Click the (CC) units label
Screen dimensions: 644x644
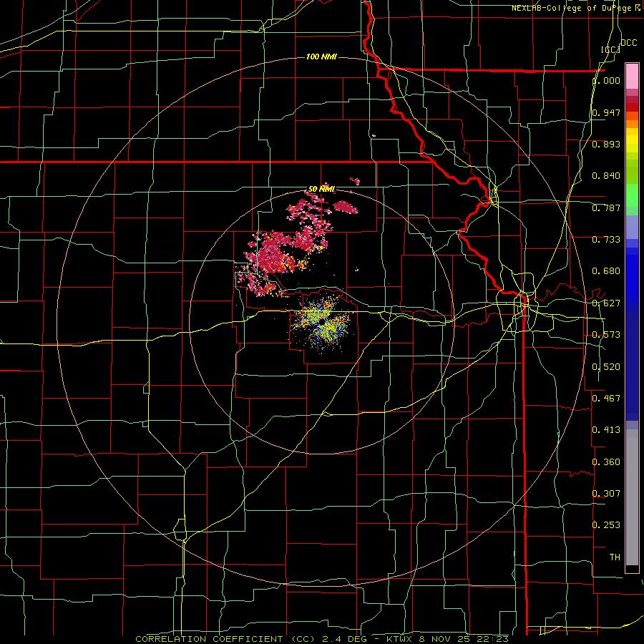pos(610,49)
